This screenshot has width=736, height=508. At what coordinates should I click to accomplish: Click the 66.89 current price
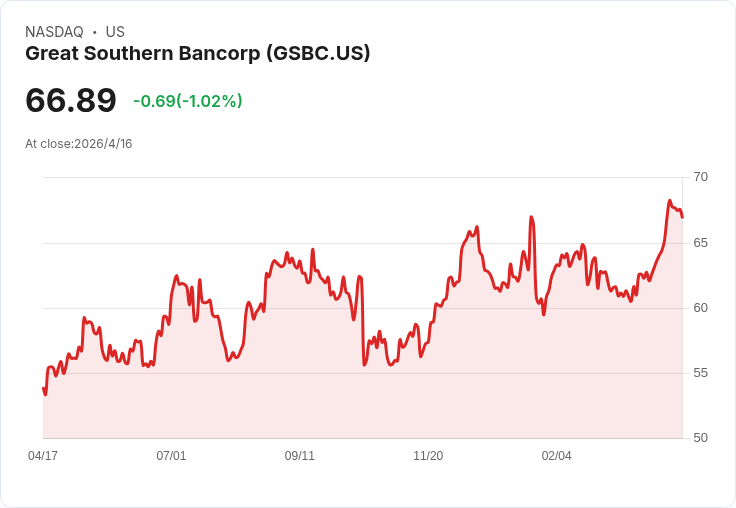[71, 100]
